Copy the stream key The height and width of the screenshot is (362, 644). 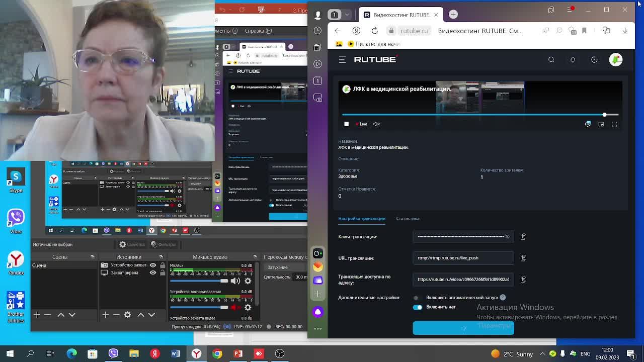[x=523, y=236]
